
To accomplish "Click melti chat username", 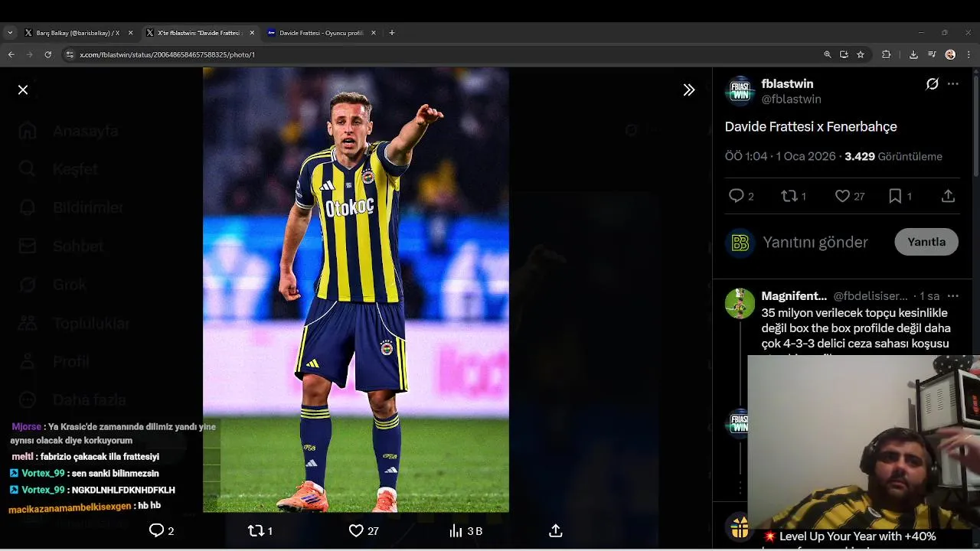I will point(22,457).
